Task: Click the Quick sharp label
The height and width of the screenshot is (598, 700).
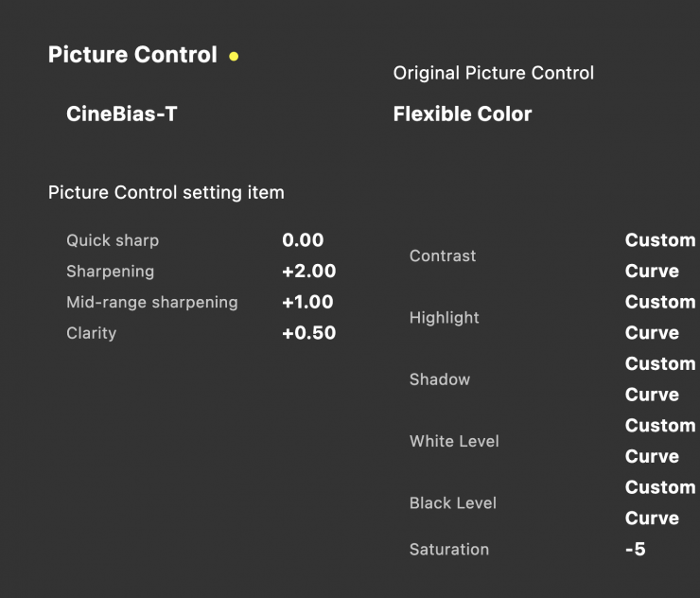Action: click(x=113, y=240)
